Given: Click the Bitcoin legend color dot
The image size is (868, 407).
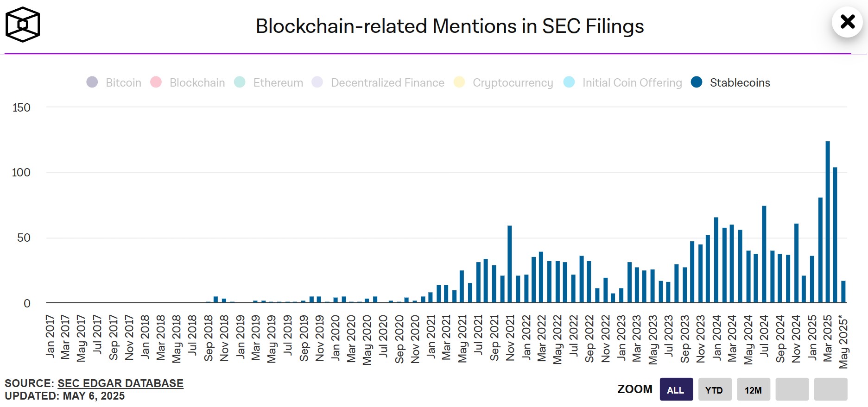Looking at the screenshot, I should 93,82.
